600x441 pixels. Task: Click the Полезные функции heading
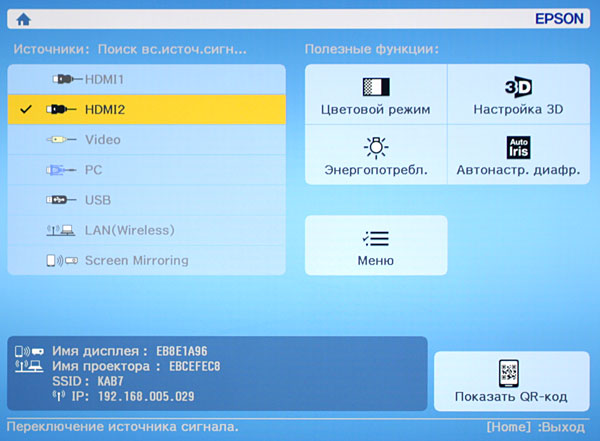point(372,49)
